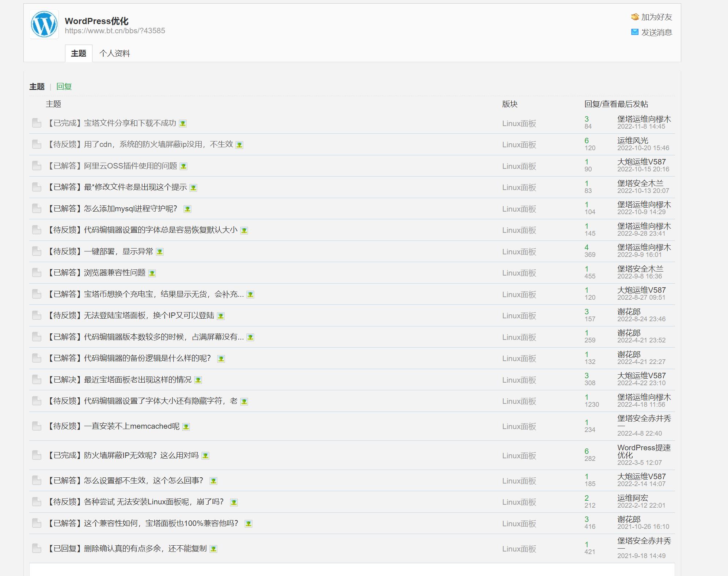Switch to the 回复 sub-tab

click(x=64, y=87)
